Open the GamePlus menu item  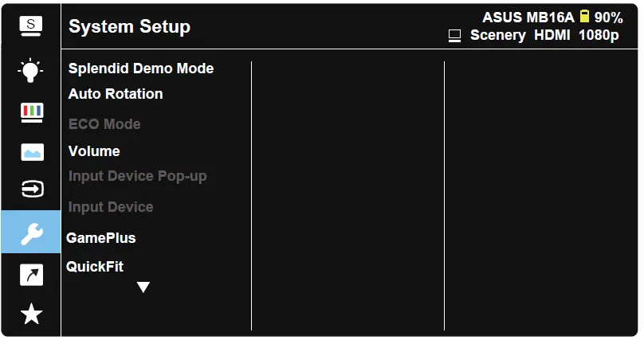101,238
